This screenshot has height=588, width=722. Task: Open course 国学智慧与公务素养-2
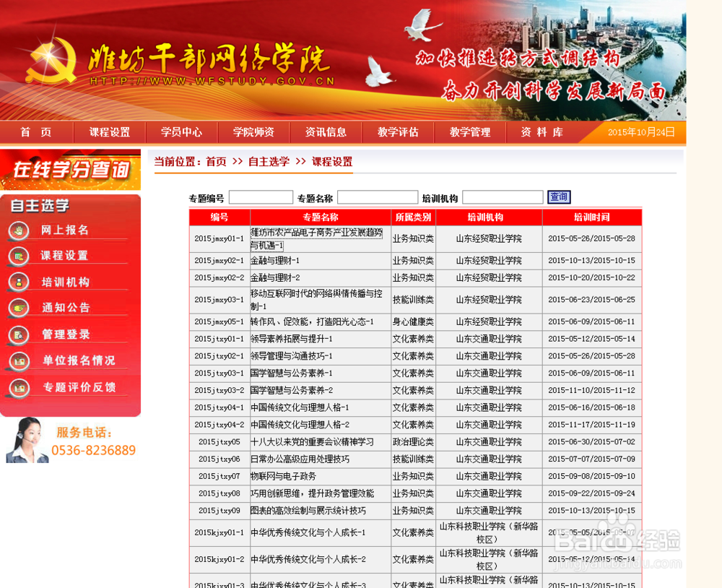(292, 390)
